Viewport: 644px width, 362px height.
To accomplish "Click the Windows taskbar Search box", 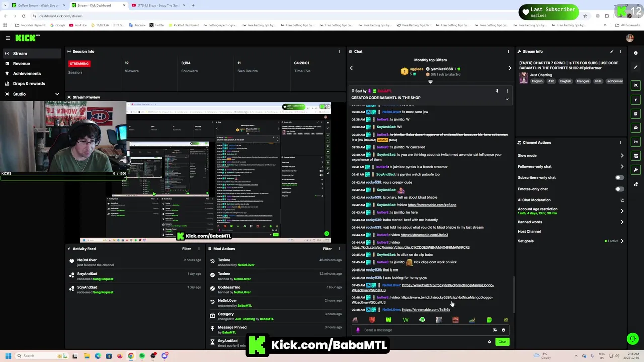I will (43, 356).
